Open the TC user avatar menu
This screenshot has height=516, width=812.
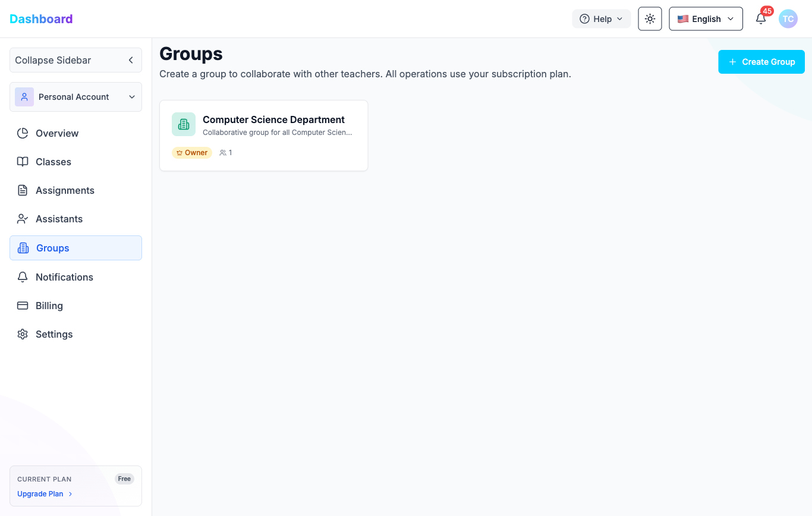tap(788, 19)
